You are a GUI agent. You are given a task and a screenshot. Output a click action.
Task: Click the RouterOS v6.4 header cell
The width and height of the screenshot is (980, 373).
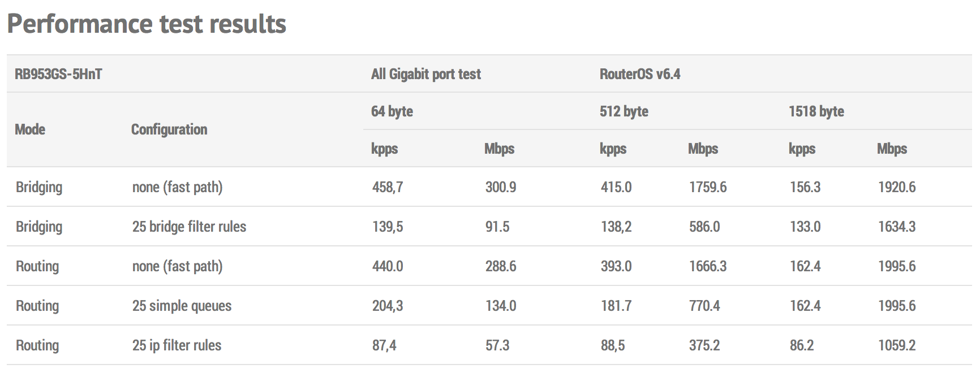[639, 74]
